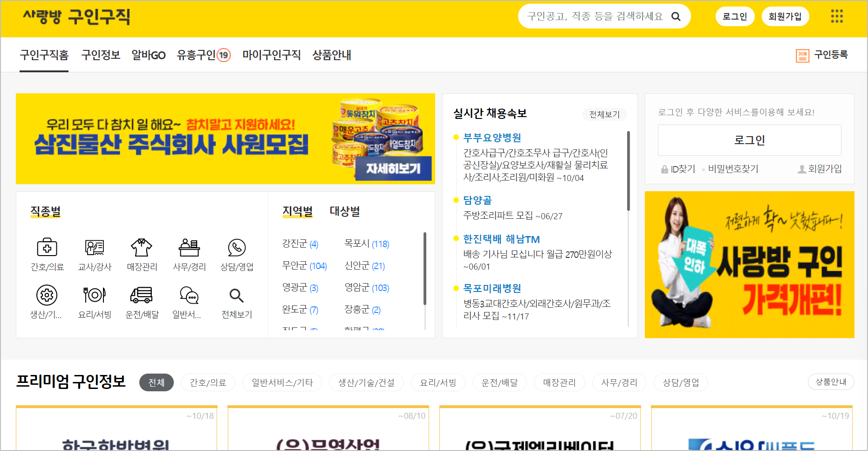
Task: Open the premium job card dated ~10/18
Action: [116, 428]
